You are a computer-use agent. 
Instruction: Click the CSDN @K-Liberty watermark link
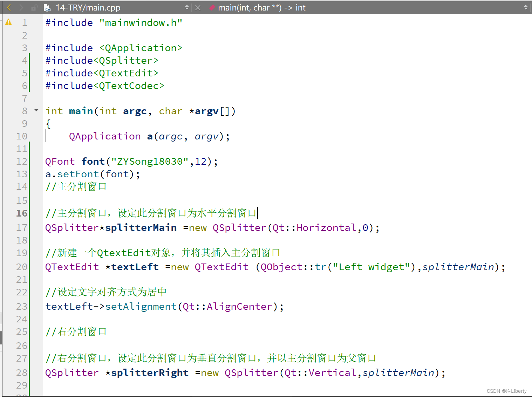[x=506, y=391]
